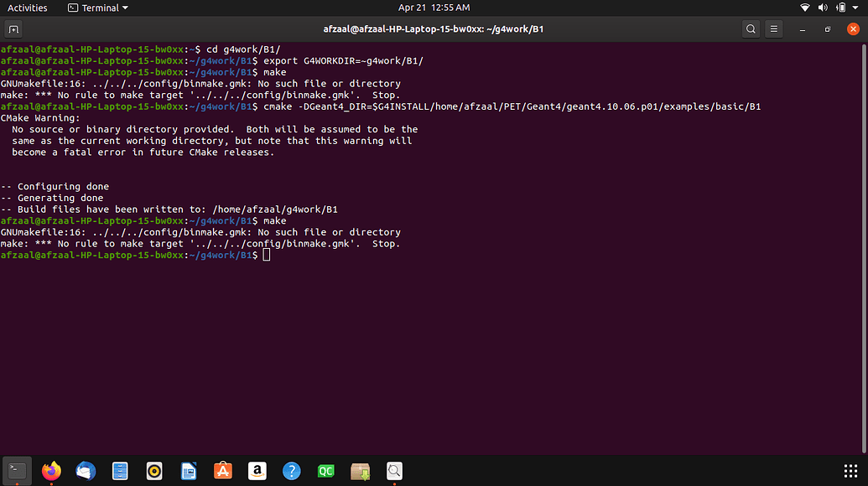Launch Qt Creator from dock

pyautogui.click(x=326, y=471)
